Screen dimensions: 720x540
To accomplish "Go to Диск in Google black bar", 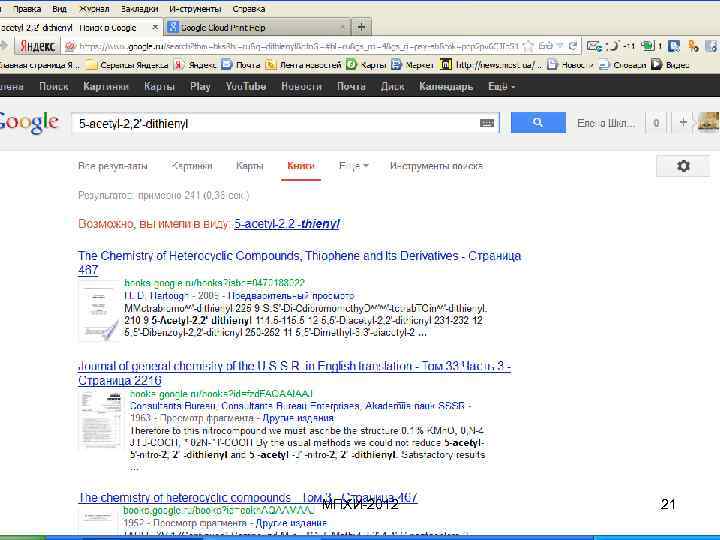I will coord(392,86).
